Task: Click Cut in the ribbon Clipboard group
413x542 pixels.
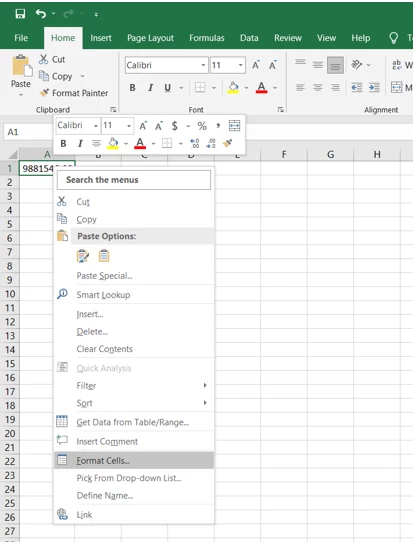Action: click(52, 59)
